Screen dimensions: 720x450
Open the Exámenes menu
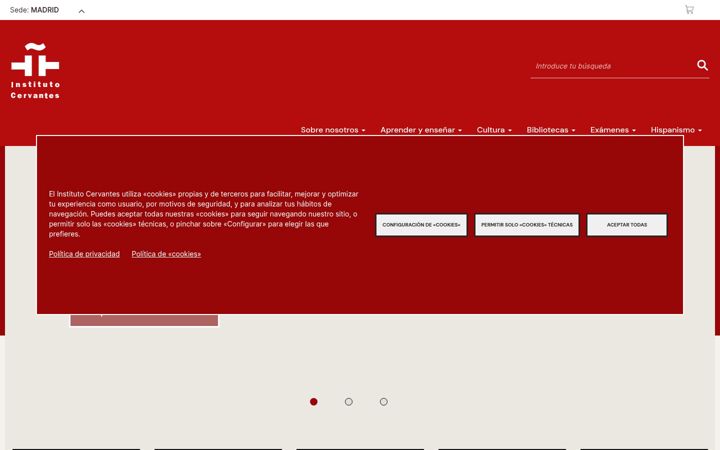tap(613, 130)
